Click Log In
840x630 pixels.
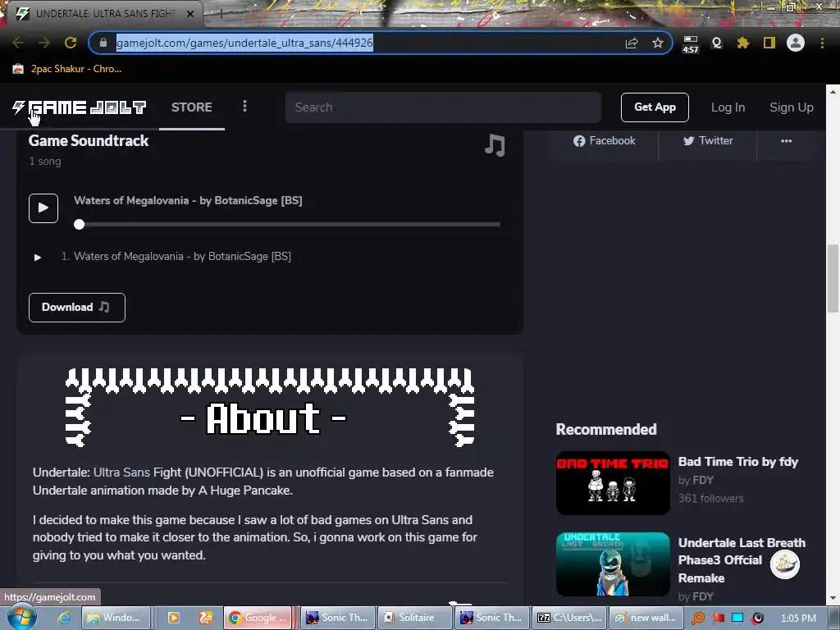click(x=728, y=107)
